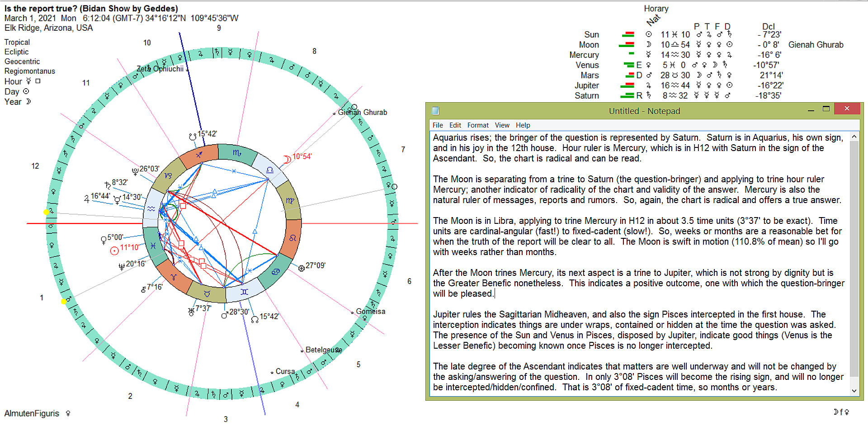The image size is (868, 426).
Task: Click the Moon row label in dignity table
Action: pyautogui.click(x=589, y=45)
